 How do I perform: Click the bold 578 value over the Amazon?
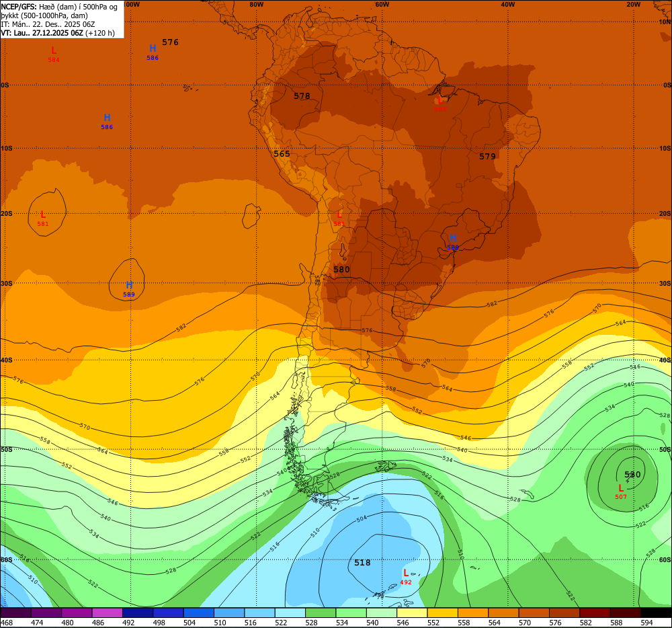[x=302, y=96]
